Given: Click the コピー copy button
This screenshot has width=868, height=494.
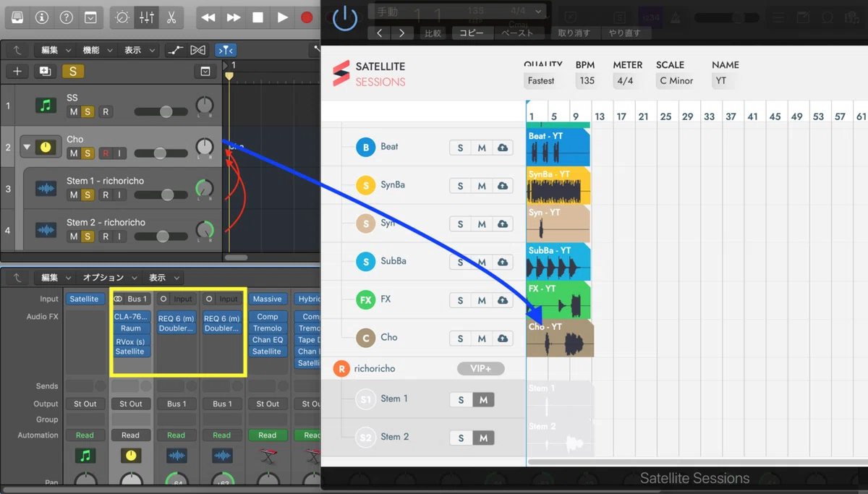Looking at the screenshot, I should [472, 33].
